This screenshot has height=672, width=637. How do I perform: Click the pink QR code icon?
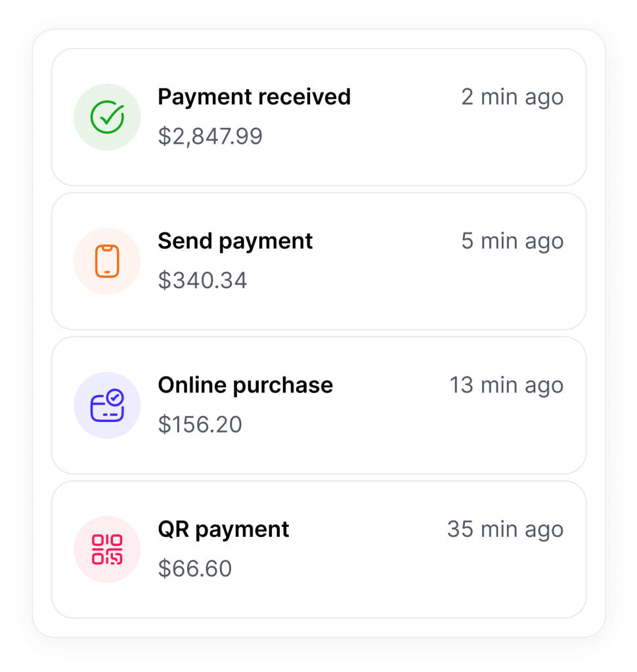(x=107, y=550)
